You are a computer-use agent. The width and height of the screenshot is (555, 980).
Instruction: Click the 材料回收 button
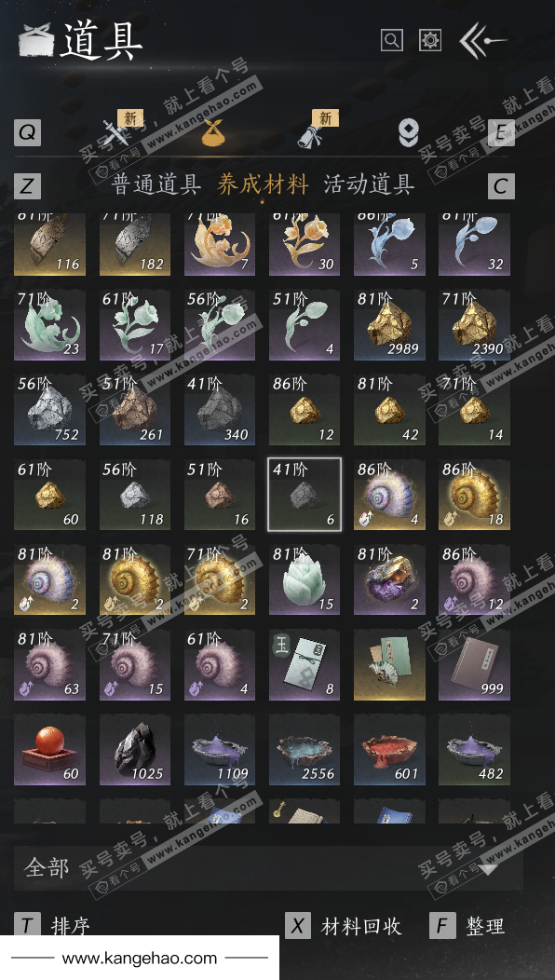pyautogui.click(x=343, y=926)
